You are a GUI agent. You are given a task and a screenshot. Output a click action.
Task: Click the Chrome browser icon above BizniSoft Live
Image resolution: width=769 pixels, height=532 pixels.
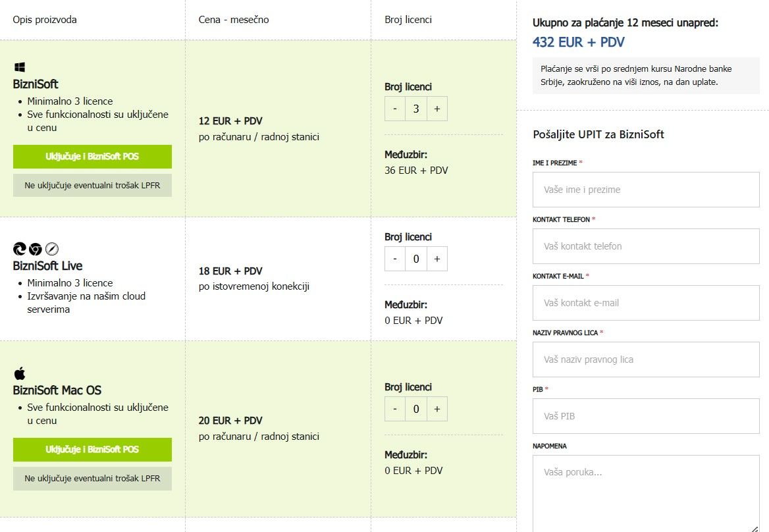click(x=36, y=249)
